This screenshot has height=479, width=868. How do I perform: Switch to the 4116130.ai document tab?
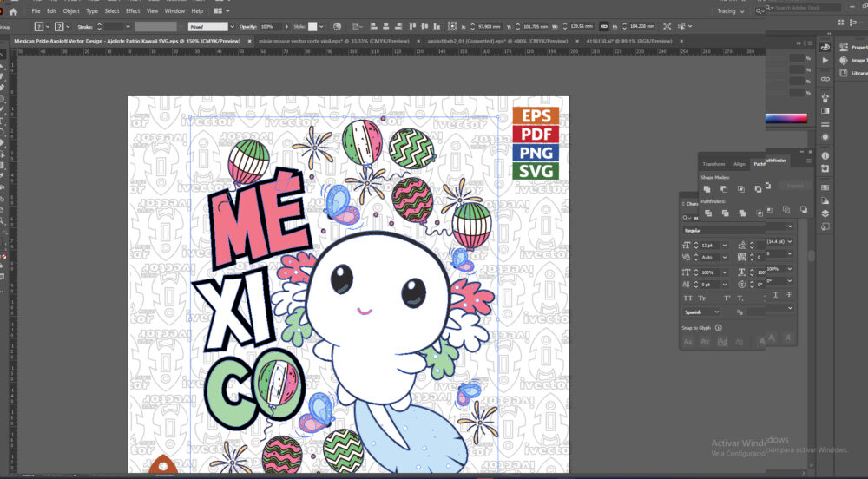coord(628,41)
